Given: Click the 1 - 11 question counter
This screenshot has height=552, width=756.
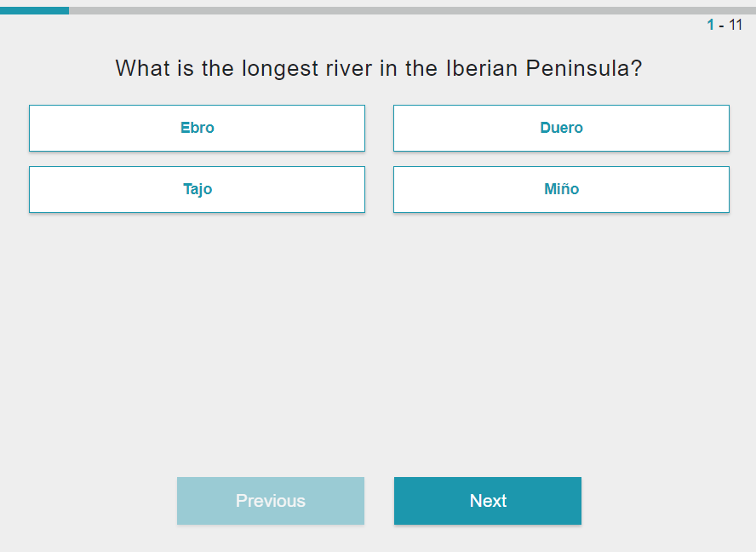Looking at the screenshot, I should coord(724,25).
